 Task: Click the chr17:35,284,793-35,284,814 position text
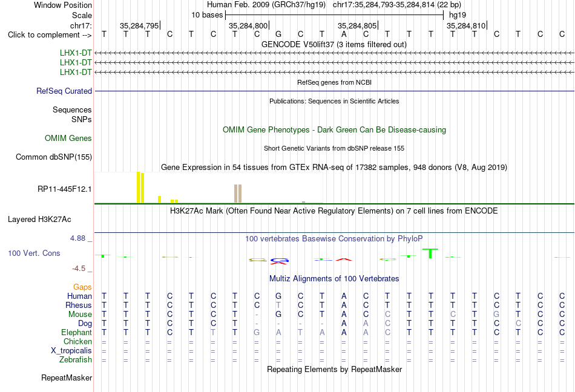397,5
